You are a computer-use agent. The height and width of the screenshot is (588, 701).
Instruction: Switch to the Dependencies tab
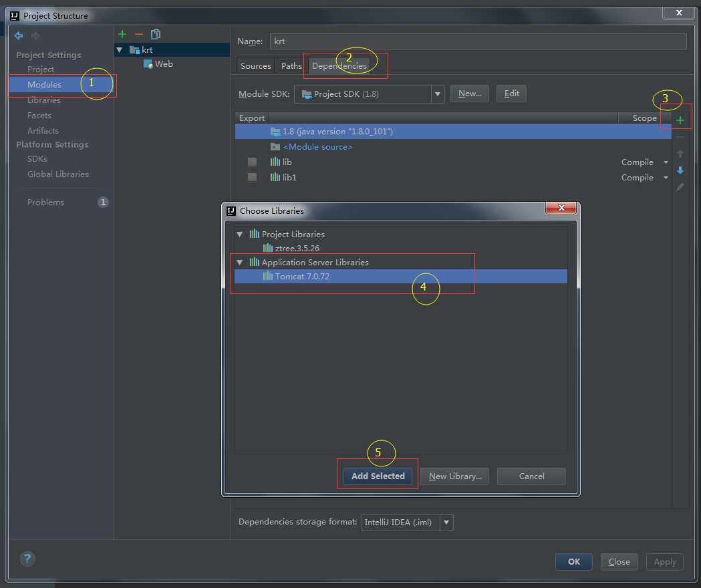click(x=339, y=65)
